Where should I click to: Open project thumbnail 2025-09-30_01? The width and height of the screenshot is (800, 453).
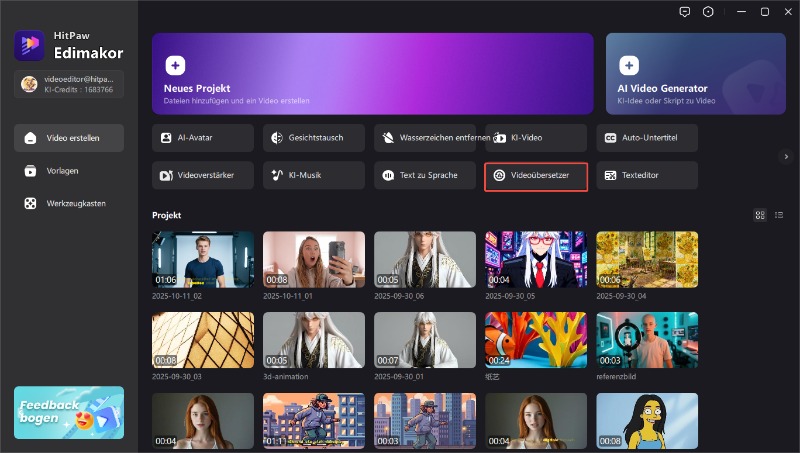[x=425, y=340]
